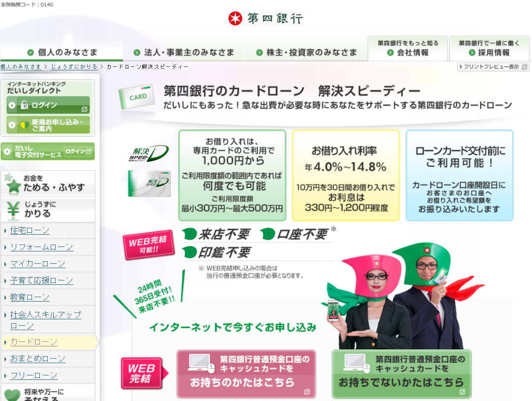Open the 社会人スキルアップローン link
532x401 pixels.
coord(45,320)
